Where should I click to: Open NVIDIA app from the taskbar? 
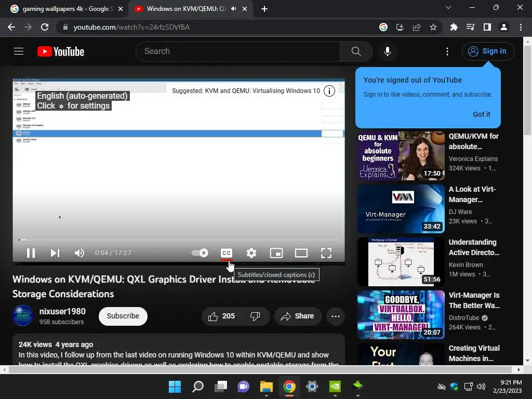click(x=335, y=387)
